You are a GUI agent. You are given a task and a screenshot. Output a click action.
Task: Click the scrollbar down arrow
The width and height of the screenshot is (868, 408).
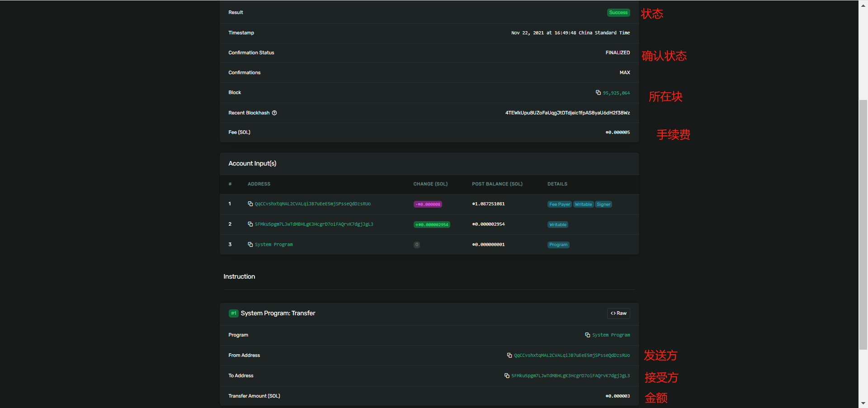(x=863, y=403)
